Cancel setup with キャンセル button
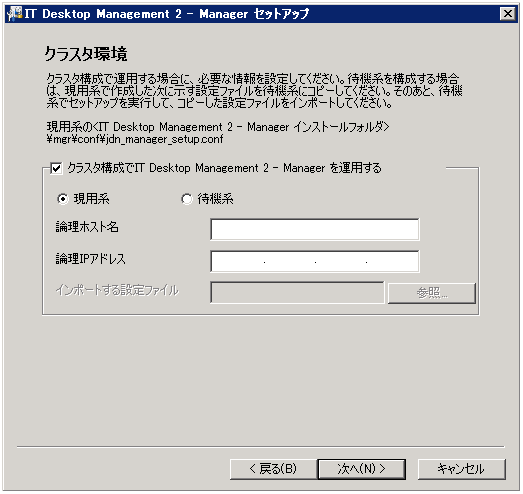The image size is (523, 494). (x=461, y=469)
